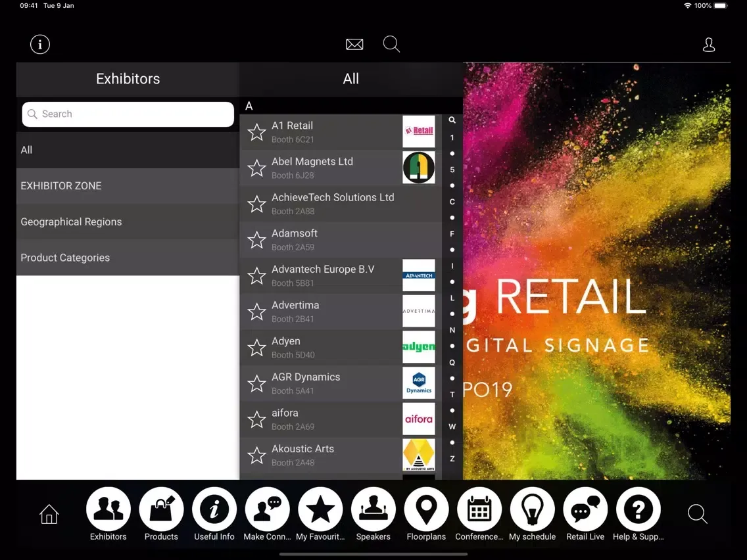
Task: Open the user profile icon
Action: pos(709,44)
